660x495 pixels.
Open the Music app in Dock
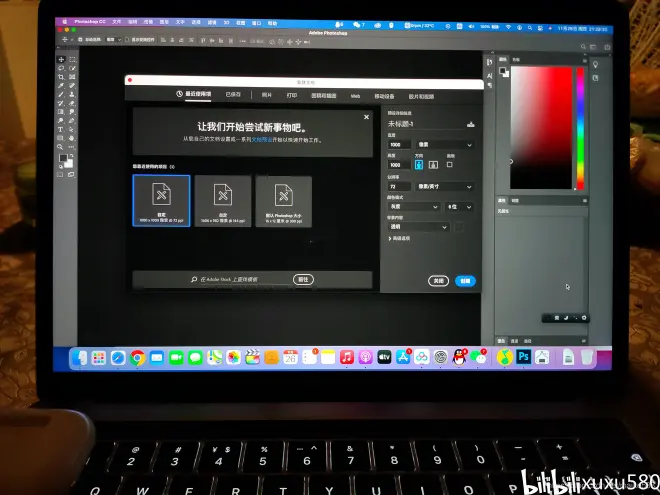pyautogui.click(x=347, y=357)
